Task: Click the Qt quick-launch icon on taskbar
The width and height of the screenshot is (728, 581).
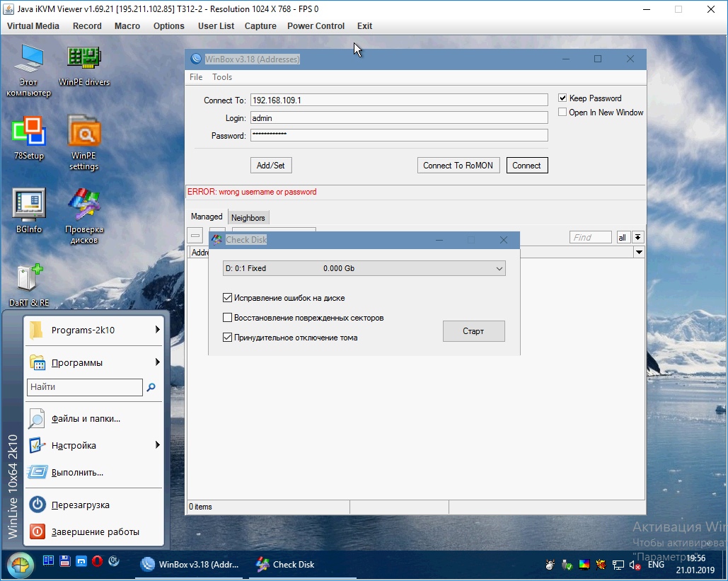Action: 114,561
